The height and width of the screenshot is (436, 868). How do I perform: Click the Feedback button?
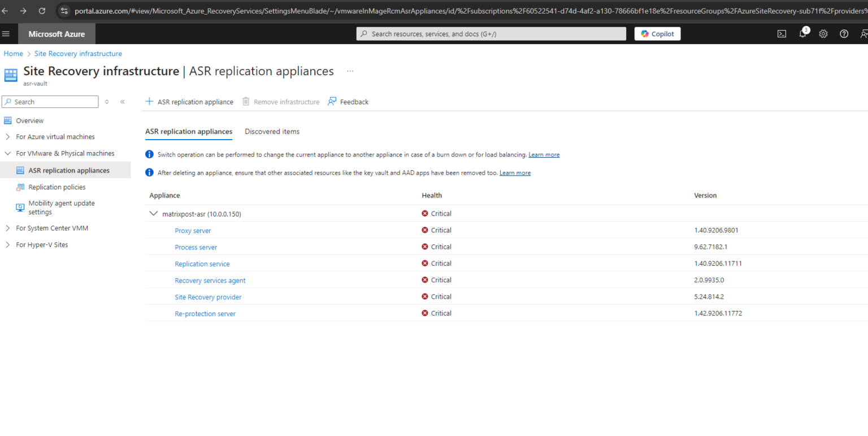tap(348, 102)
